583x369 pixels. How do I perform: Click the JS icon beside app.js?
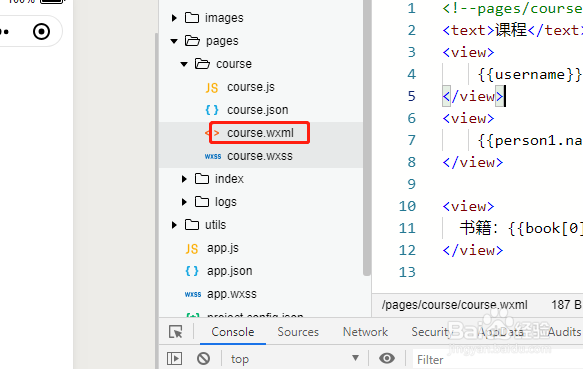click(x=192, y=249)
